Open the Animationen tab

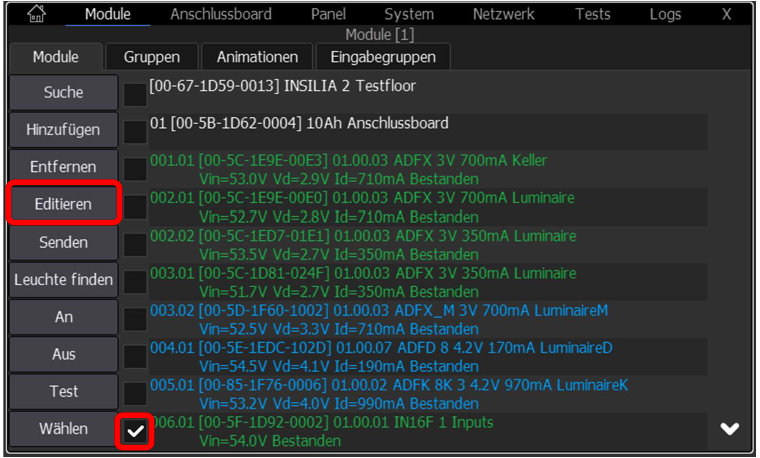(x=257, y=57)
